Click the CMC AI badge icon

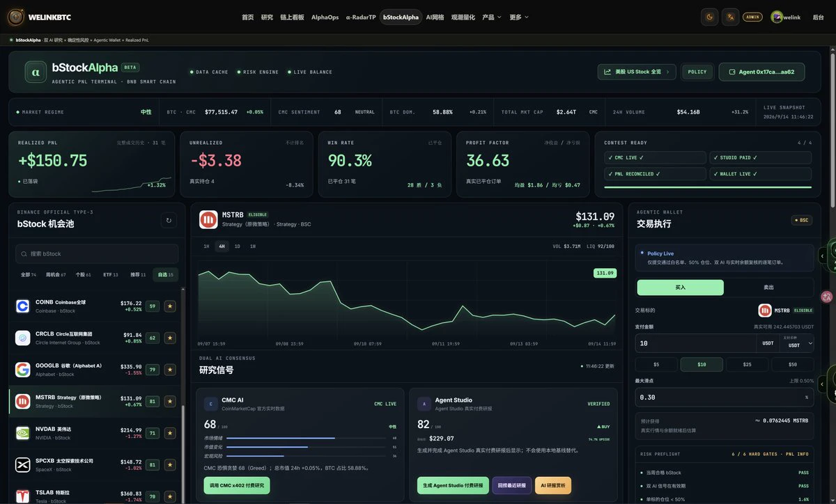click(x=211, y=404)
